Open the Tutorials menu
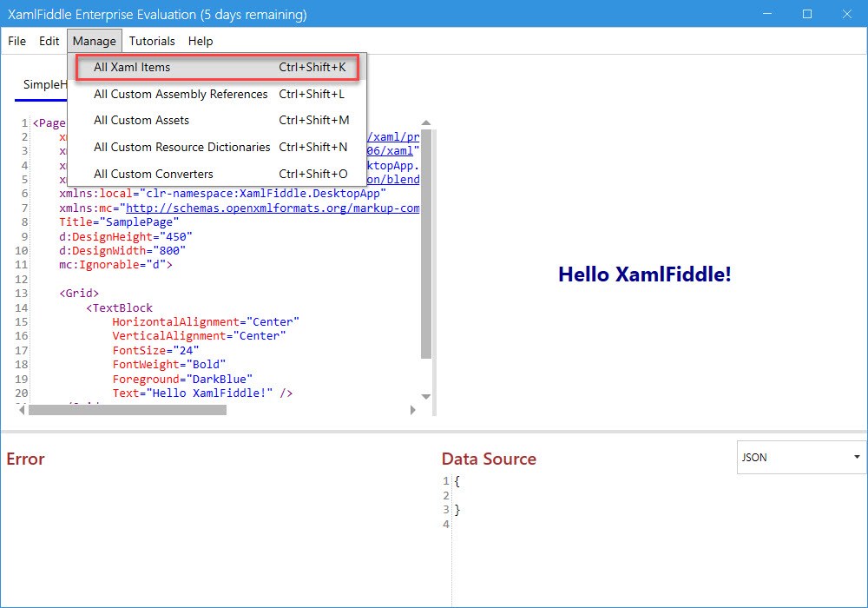 [152, 41]
